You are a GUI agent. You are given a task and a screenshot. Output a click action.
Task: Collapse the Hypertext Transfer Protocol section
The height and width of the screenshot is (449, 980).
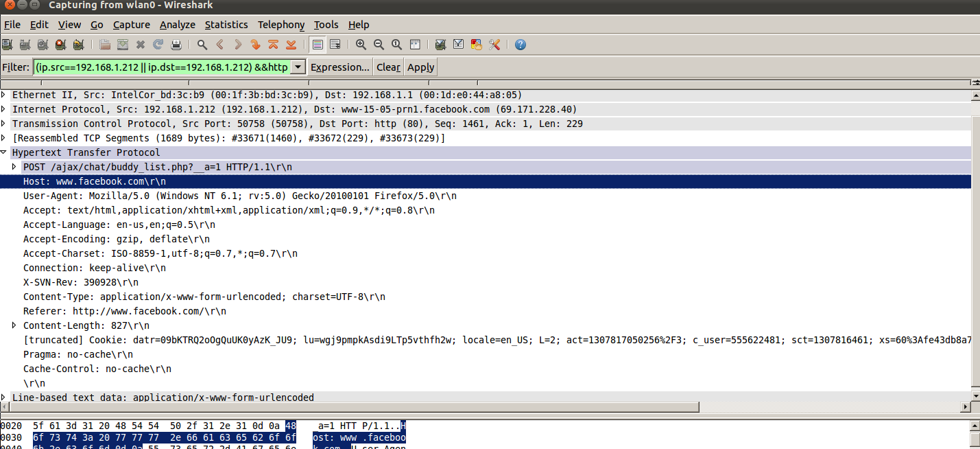coord(4,152)
